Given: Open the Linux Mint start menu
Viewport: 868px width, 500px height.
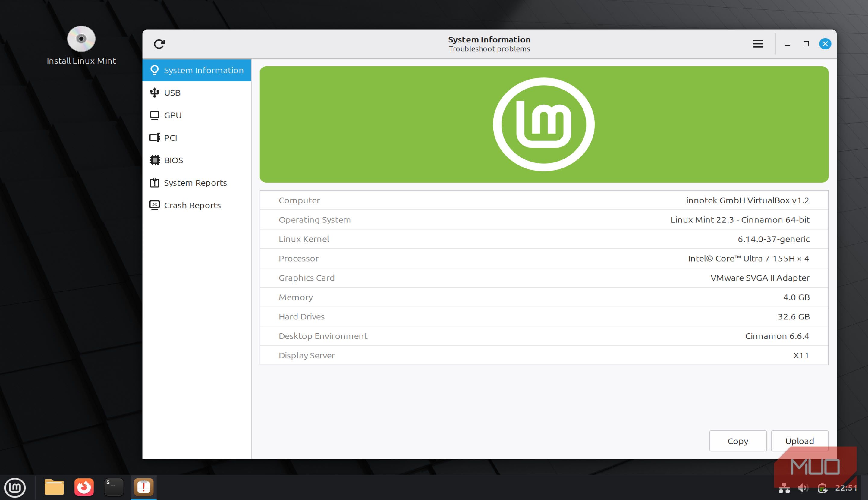Looking at the screenshot, I should click(15, 487).
